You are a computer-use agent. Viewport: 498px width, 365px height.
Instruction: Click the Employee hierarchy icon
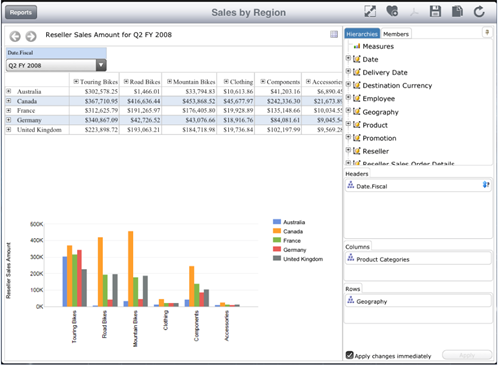coord(357,98)
